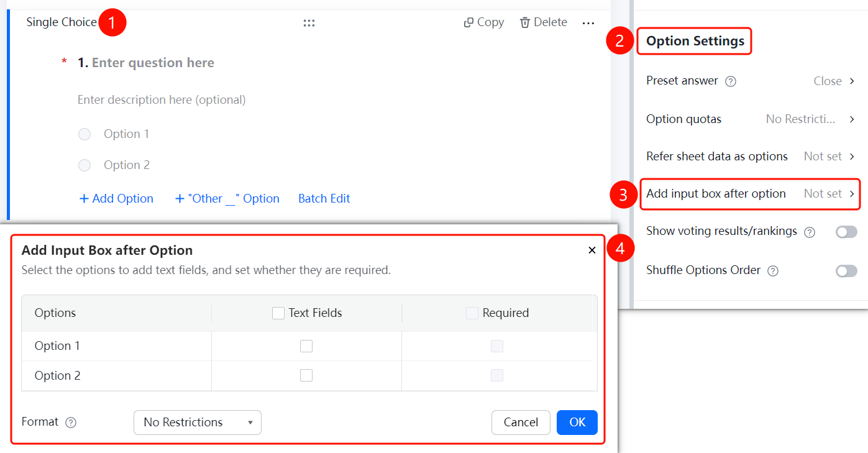Click the Batch Edit link

tap(324, 199)
